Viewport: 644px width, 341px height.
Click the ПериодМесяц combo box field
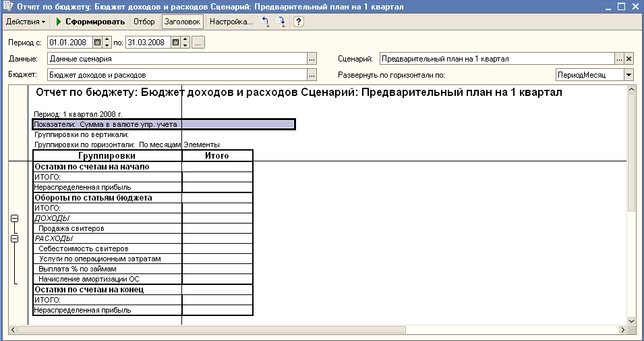pos(589,75)
